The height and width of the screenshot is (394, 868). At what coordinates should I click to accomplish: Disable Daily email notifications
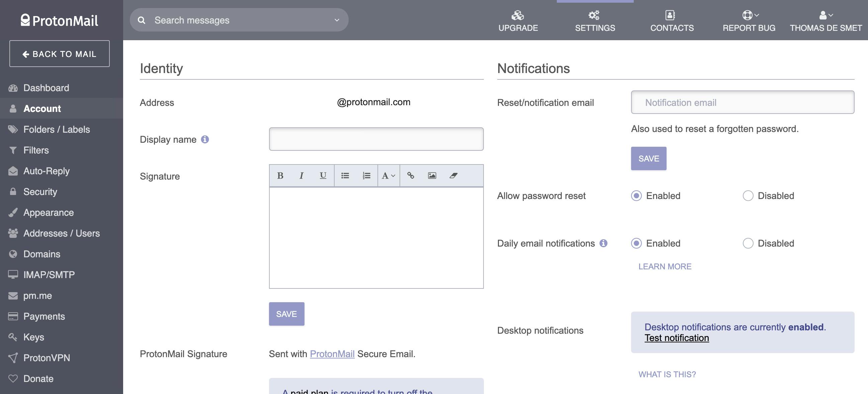pos(748,243)
